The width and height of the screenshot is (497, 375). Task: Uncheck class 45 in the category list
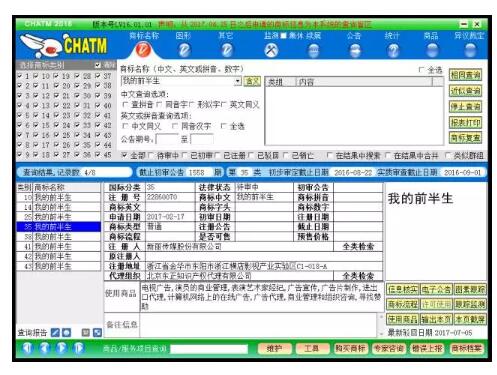click(x=97, y=155)
